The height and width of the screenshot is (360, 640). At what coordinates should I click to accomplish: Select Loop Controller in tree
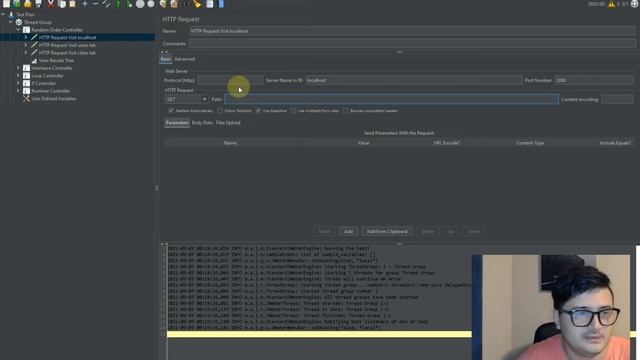pos(47,76)
